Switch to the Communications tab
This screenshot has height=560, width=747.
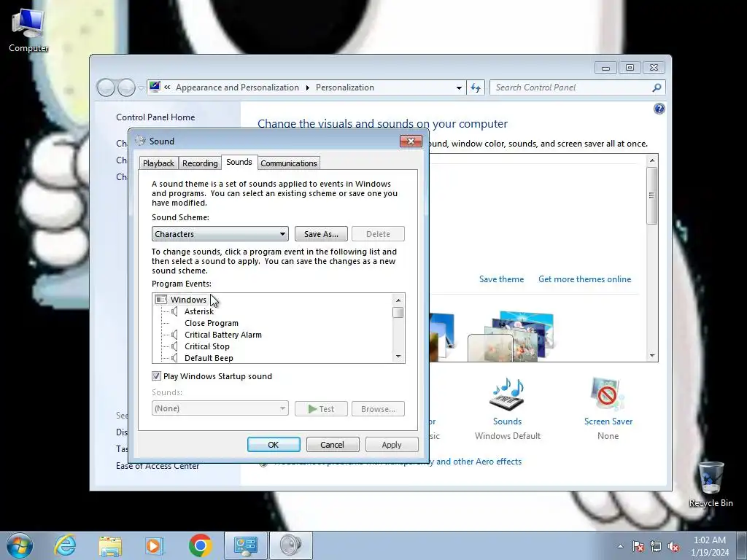pyautogui.click(x=289, y=163)
